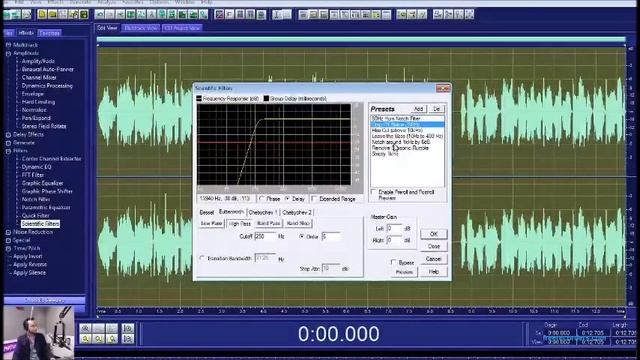
Task: Collapse the Amplitude effects group
Action: pos(8,53)
